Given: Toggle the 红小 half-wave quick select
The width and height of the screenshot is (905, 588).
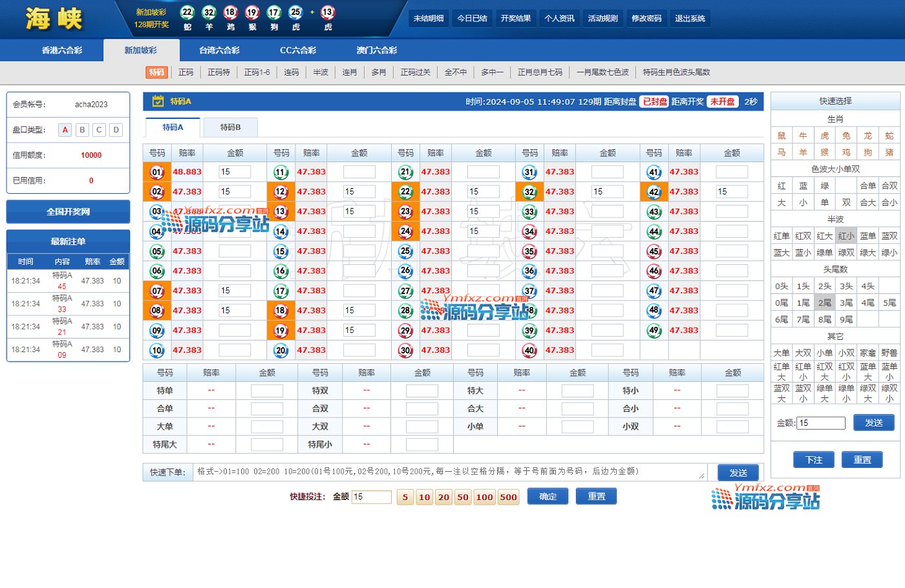Looking at the screenshot, I should (846, 236).
